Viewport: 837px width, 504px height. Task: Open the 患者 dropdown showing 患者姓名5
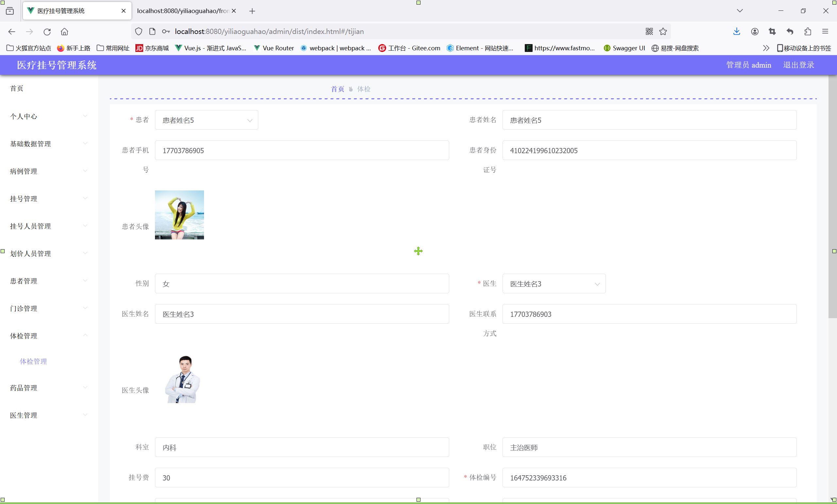point(206,120)
